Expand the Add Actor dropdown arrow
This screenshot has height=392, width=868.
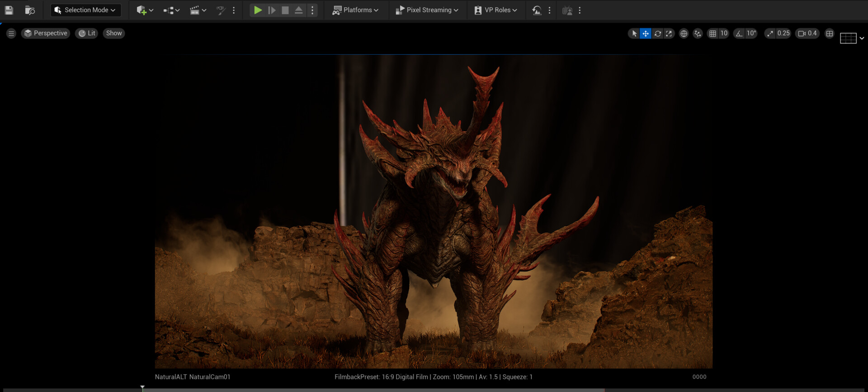(151, 10)
